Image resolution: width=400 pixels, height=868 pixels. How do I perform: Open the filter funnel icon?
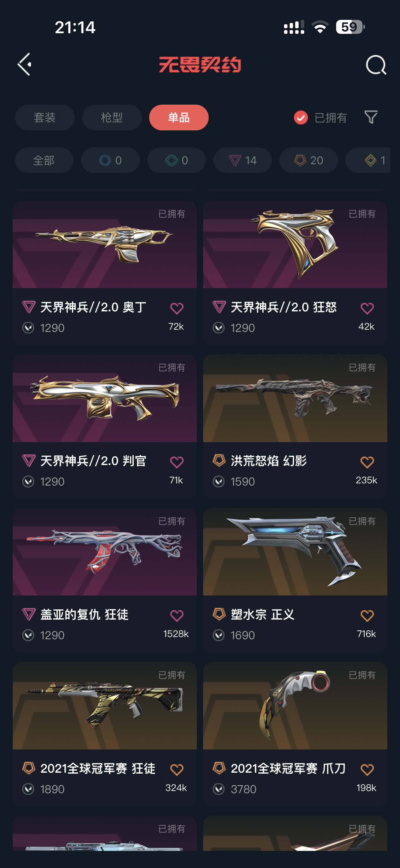pos(371,117)
